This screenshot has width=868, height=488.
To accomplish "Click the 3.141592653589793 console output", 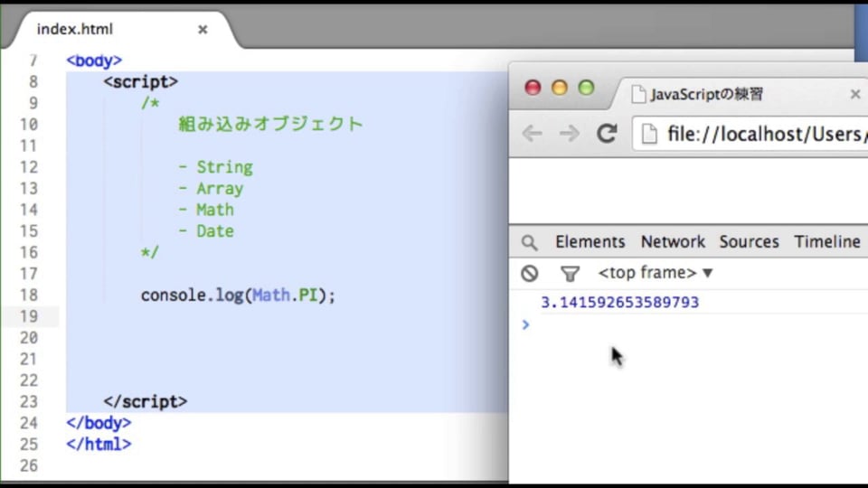I will click(619, 303).
